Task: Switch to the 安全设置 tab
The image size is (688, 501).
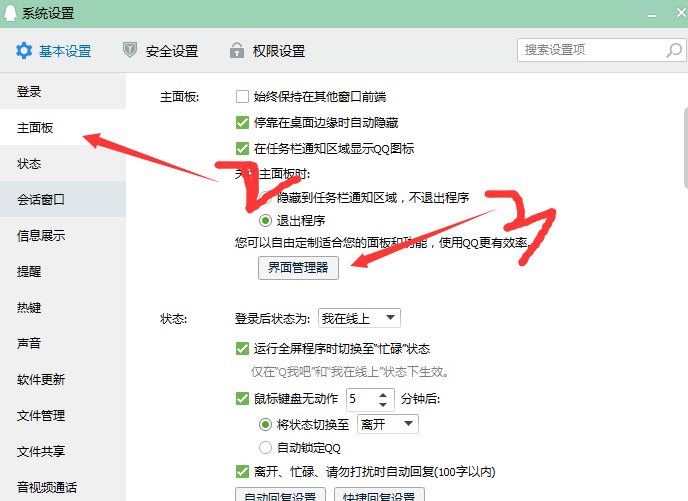Action: pyautogui.click(x=160, y=51)
